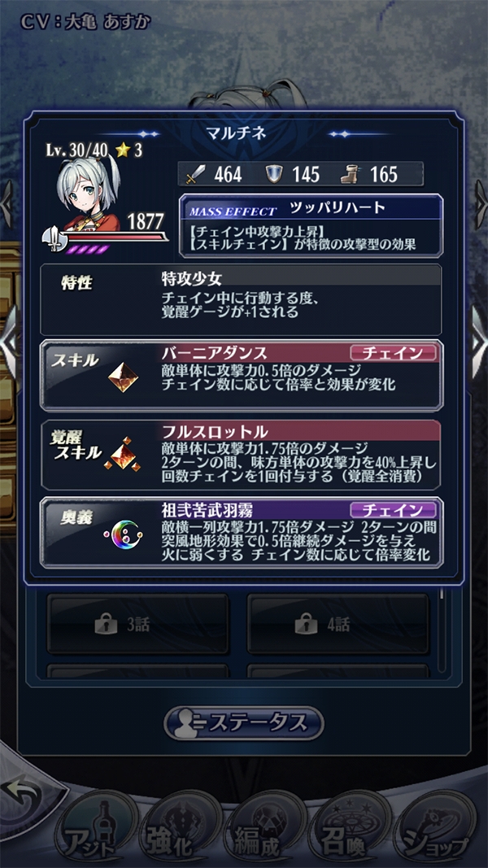Open the MASS EFFECT ツッパリハート panel
The height and width of the screenshot is (868, 488).
coord(312,225)
